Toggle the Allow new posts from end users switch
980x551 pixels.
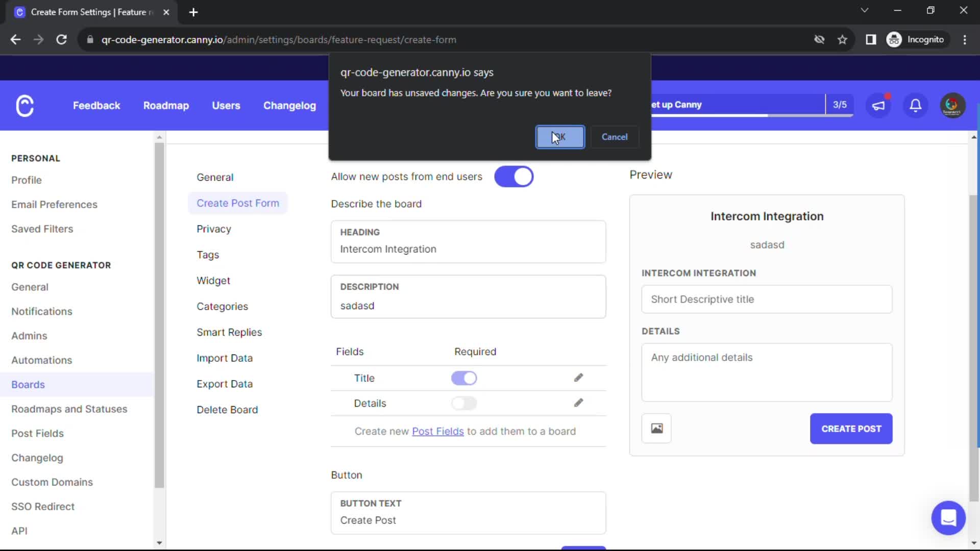513,176
